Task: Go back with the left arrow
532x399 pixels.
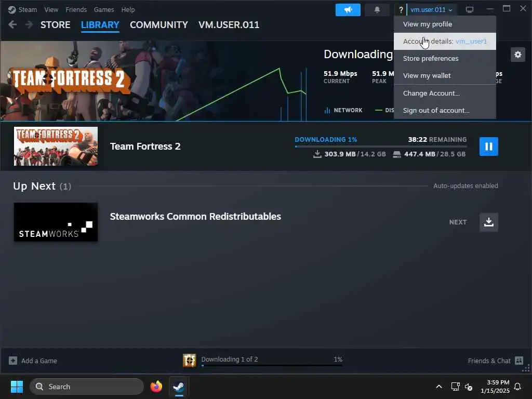Action: click(x=12, y=24)
